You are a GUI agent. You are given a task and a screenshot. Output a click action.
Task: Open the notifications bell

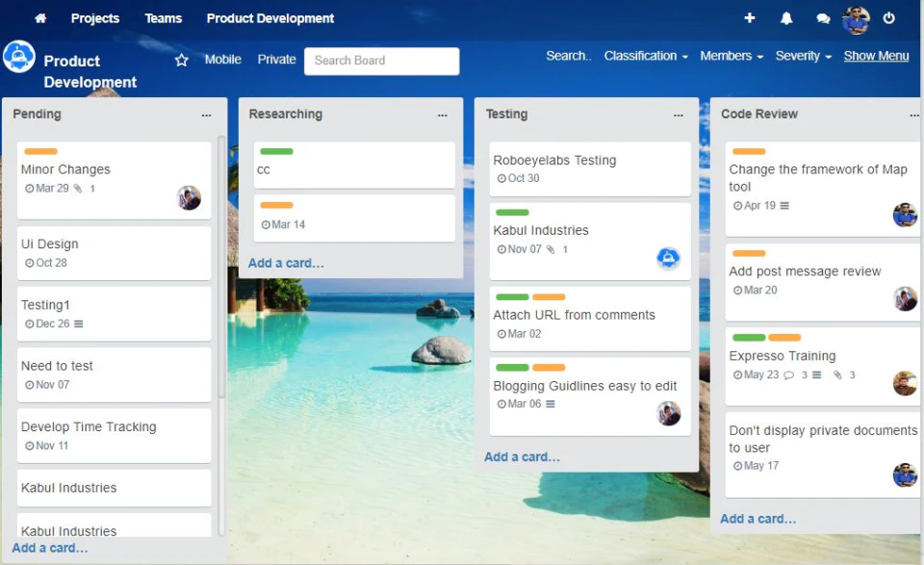786,18
